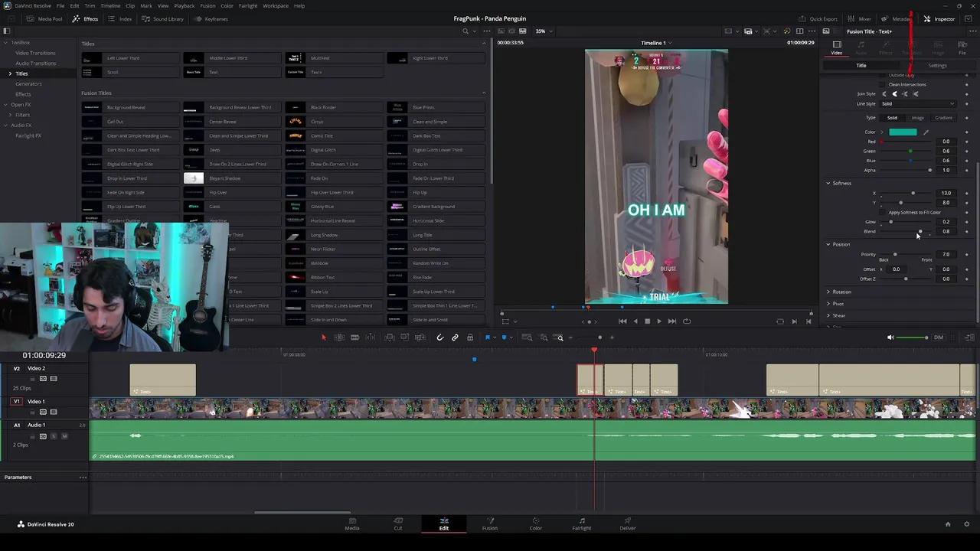This screenshot has height=551, width=980.
Task: Collapse the Softness section
Action: pyautogui.click(x=828, y=184)
